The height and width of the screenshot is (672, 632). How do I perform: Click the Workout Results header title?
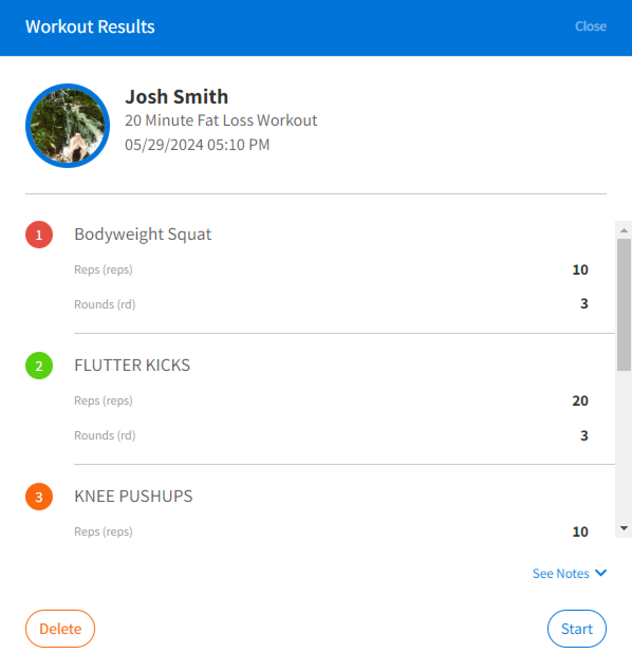pyautogui.click(x=90, y=26)
